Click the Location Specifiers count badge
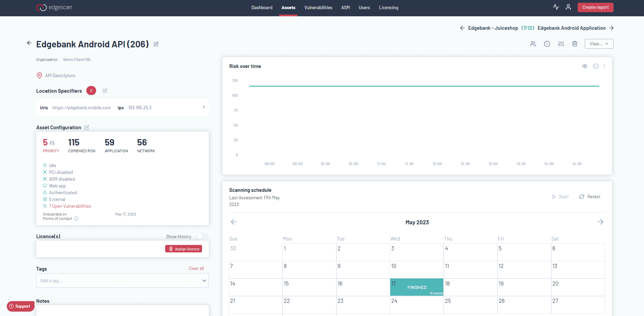644x316 pixels. (91, 91)
